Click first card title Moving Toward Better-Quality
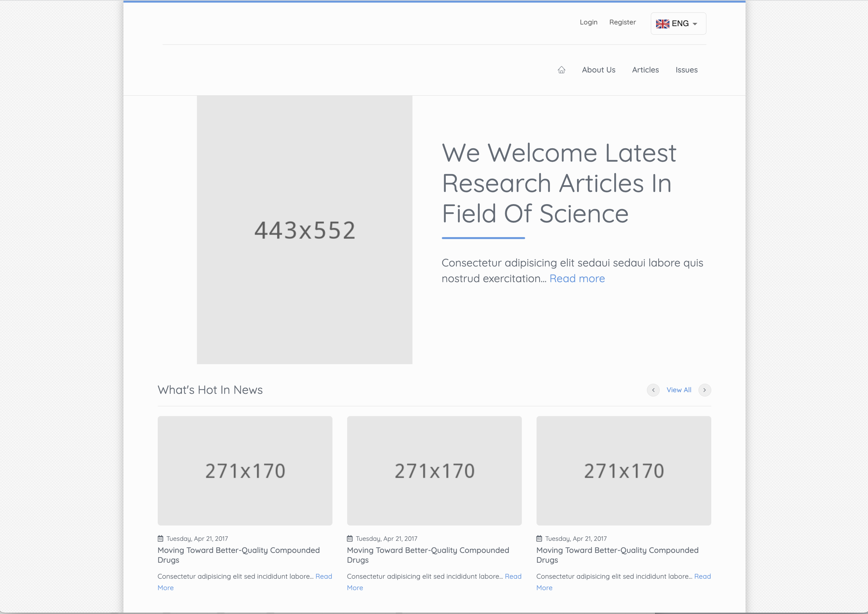Viewport: 868px width, 614px height. 238,555
